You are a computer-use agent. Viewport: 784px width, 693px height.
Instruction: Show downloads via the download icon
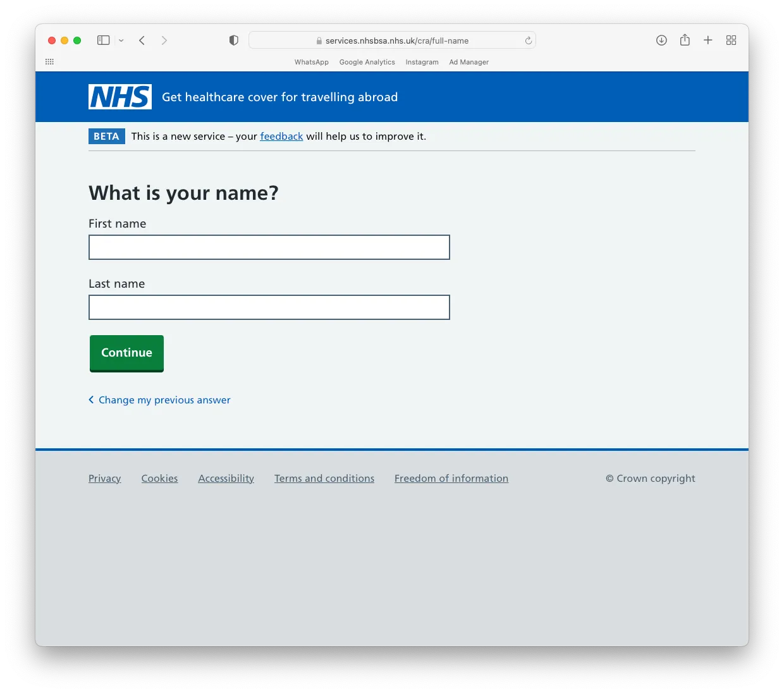click(x=661, y=40)
